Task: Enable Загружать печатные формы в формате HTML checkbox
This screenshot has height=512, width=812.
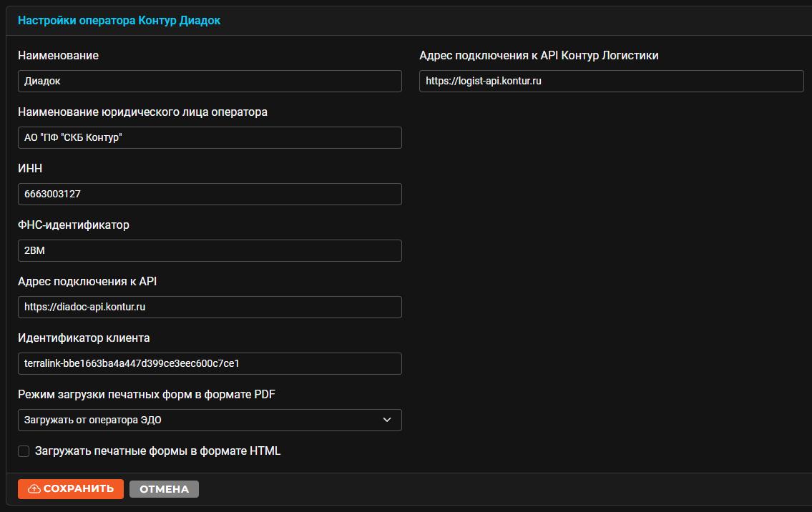Action: point(24,451)
